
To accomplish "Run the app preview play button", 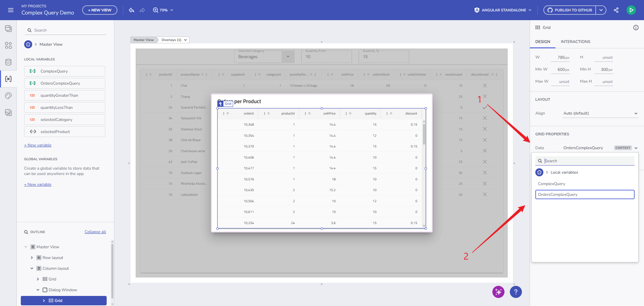I will click(x=631, y=10).
